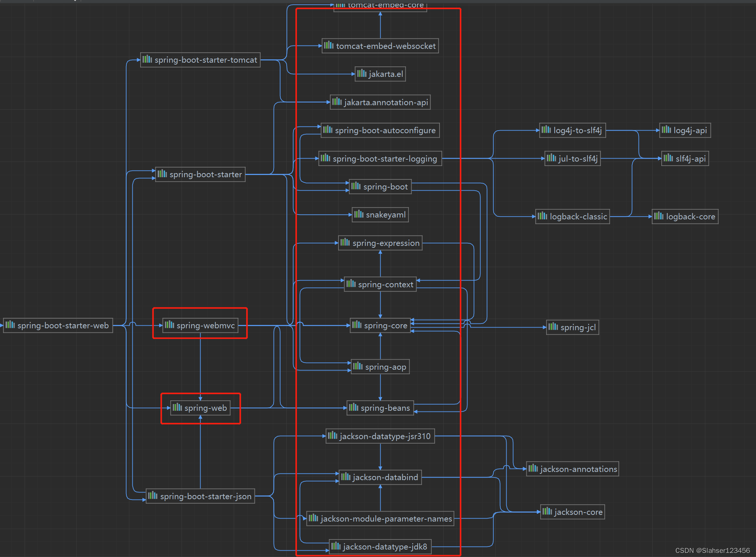
Task: Select the jul-to-slf4j label
Action: coord(578,159)
